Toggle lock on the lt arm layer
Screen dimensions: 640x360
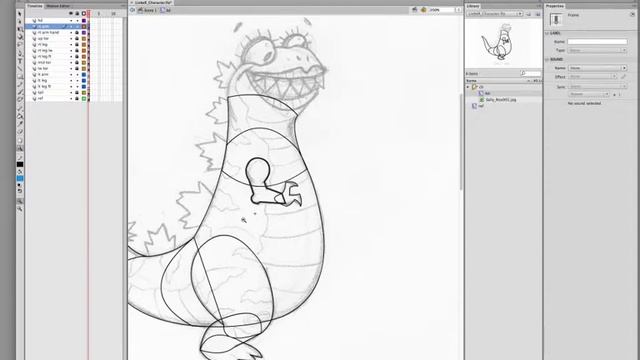click(x=77, y=75)
